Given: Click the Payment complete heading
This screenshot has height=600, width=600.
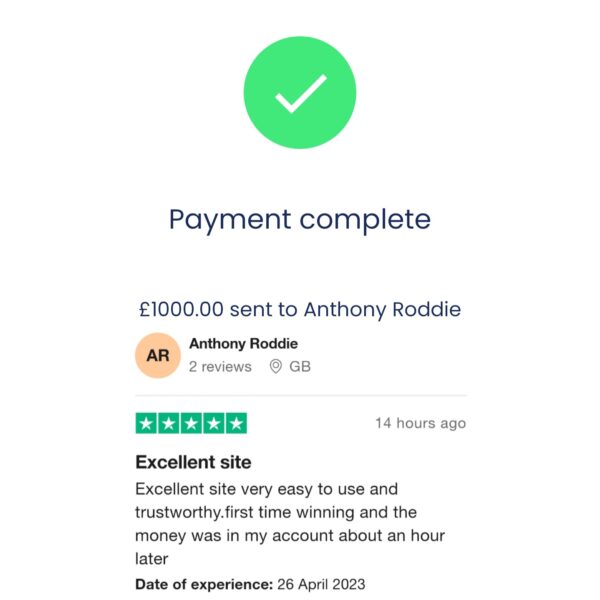Looking at the screenshot, I should pos(299,219).
